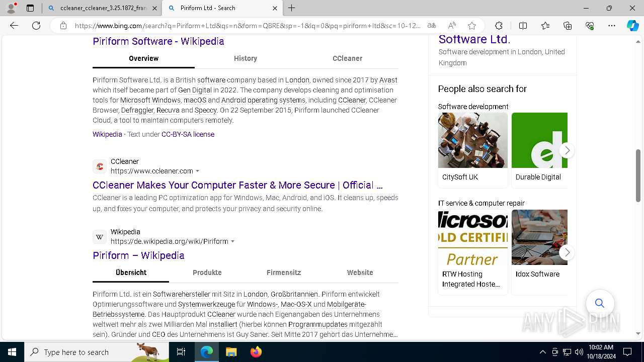Close the Piriform Ltd - Search tab
644x362 pixels.
[x=275, y=8]
